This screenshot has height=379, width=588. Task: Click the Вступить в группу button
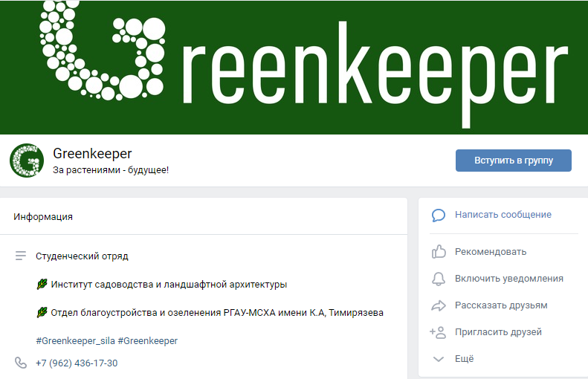pos(514,161)
